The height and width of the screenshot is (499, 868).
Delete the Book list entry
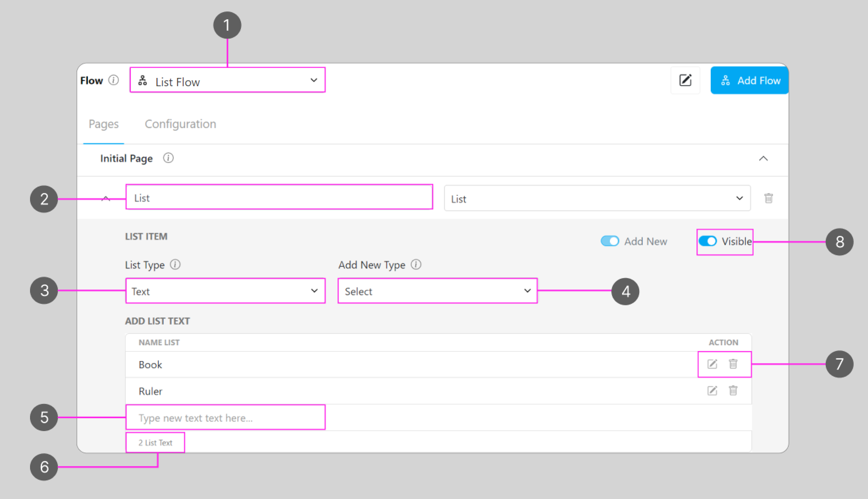click(x=733, y=364)
